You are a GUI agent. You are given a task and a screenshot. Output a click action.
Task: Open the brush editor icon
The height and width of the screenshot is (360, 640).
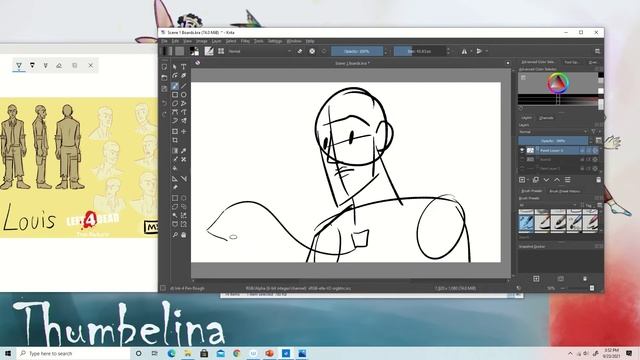coord(209,51)
